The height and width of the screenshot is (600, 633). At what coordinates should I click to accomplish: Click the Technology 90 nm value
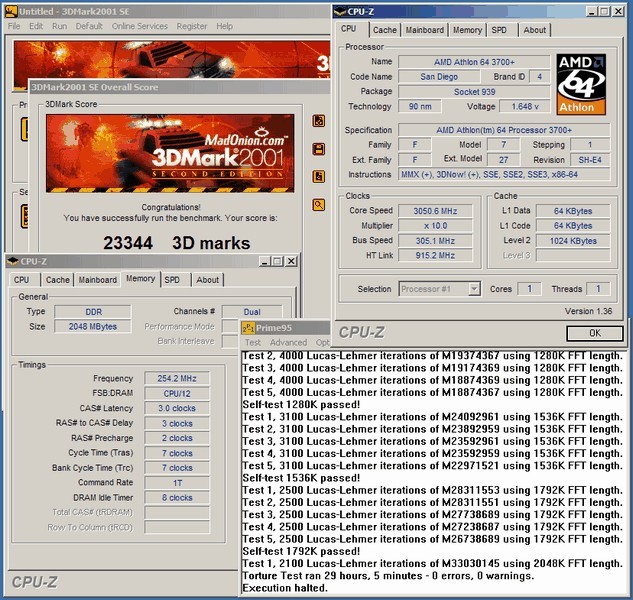[419, 107]
